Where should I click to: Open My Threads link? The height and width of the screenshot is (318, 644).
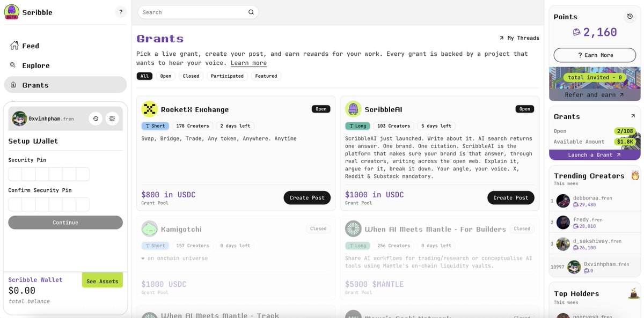coord(519,38)
